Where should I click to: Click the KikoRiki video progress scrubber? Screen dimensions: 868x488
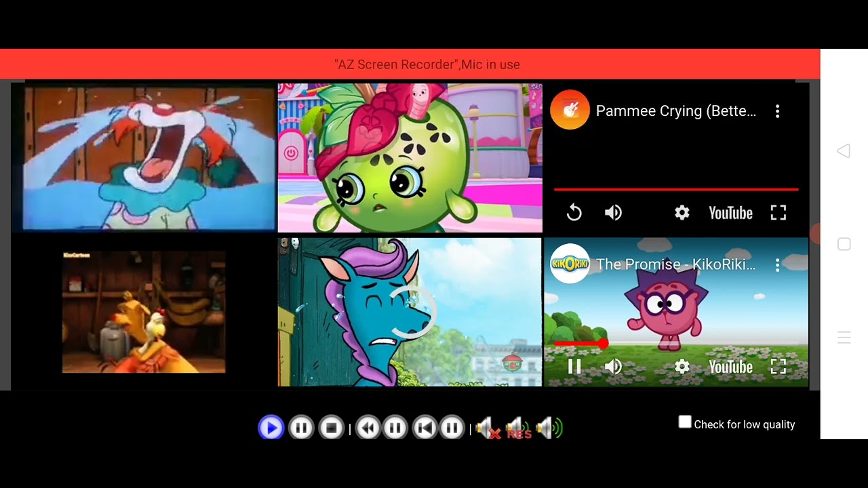pos(603,344)
